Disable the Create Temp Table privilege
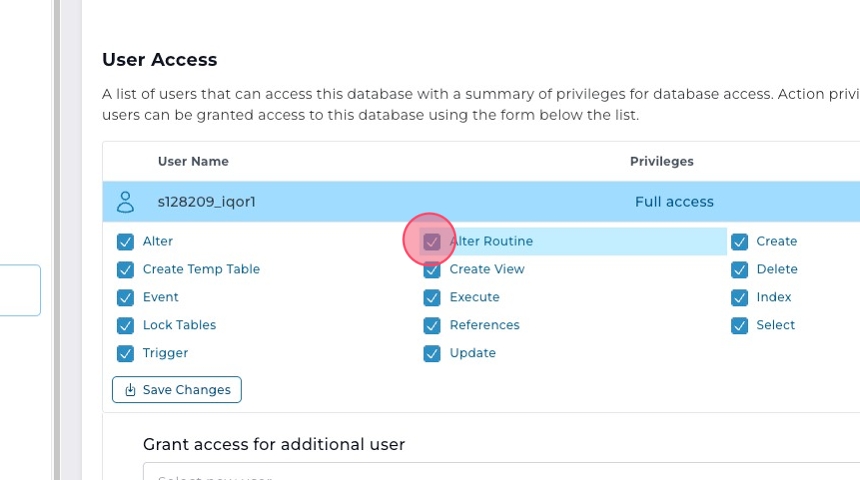Viewport: 860px width, 480px height. (125, 270)
